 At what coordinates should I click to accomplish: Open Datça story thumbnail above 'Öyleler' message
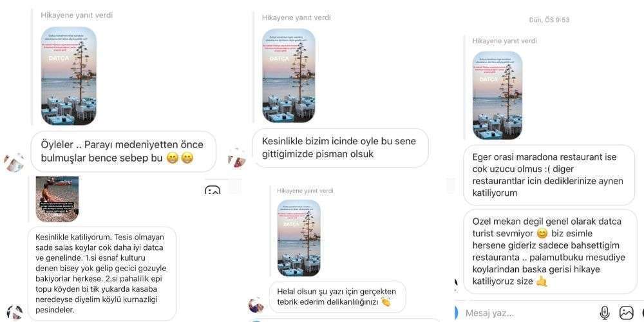pyautogui.click(x=69, y=76)
